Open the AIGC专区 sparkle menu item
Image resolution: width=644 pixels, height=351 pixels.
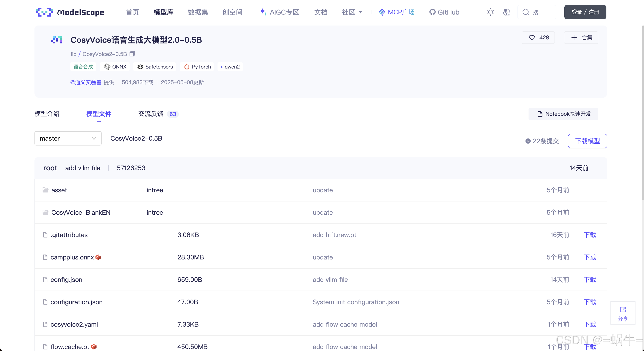(x=279, y=12)
